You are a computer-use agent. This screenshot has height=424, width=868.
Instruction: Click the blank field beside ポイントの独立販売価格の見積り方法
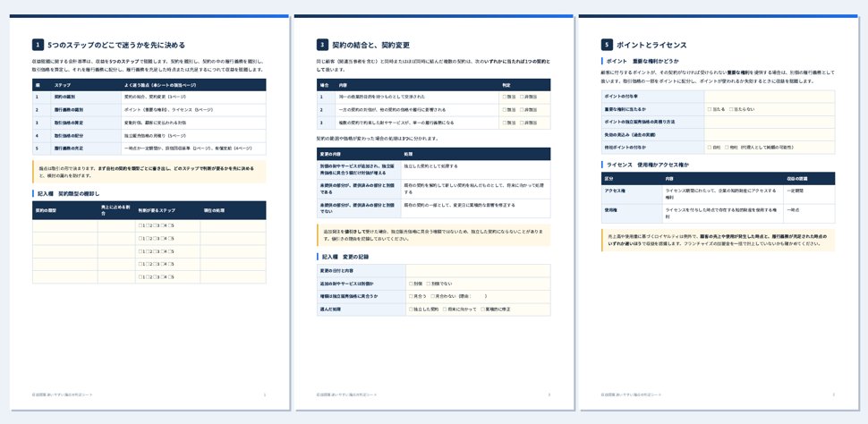[x=770, y=122]
